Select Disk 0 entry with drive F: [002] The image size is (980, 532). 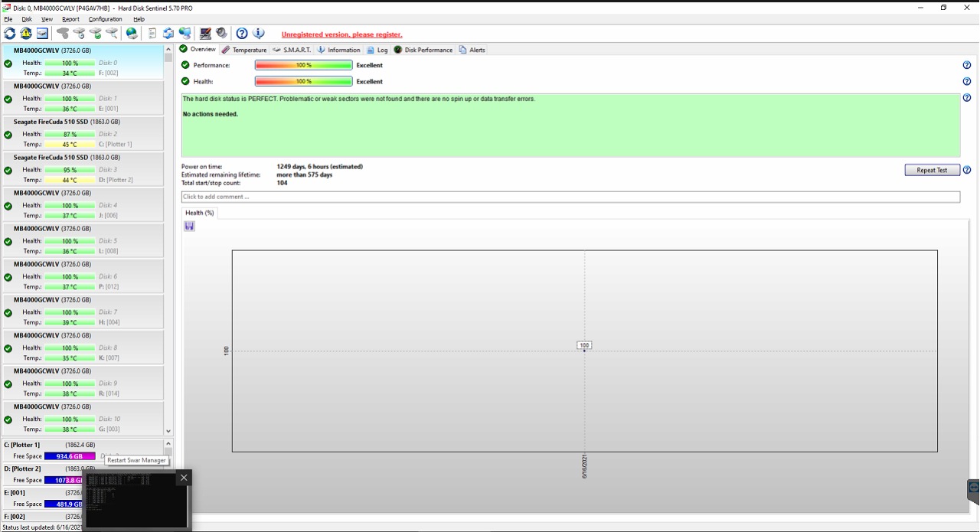(82, 62)
